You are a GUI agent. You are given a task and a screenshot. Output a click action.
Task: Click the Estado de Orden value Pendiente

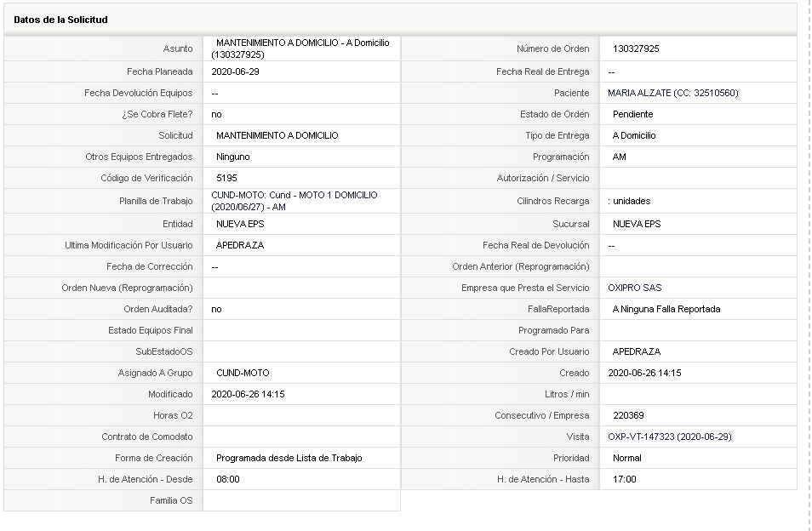point(632,114)
